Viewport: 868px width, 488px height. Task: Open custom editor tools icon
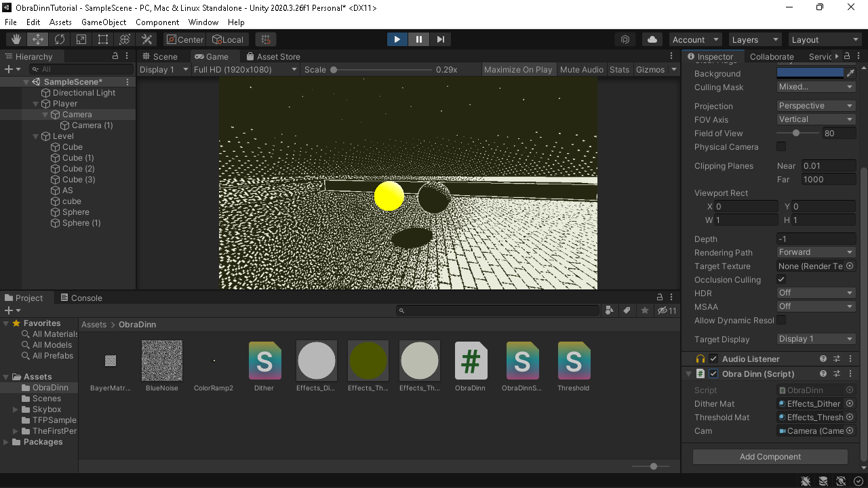(x=146, y=39)
